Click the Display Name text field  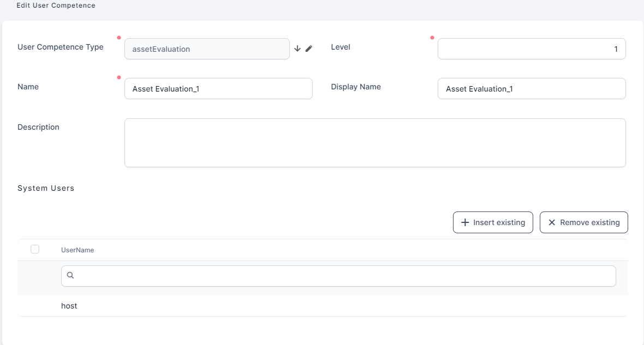point(531,89)
